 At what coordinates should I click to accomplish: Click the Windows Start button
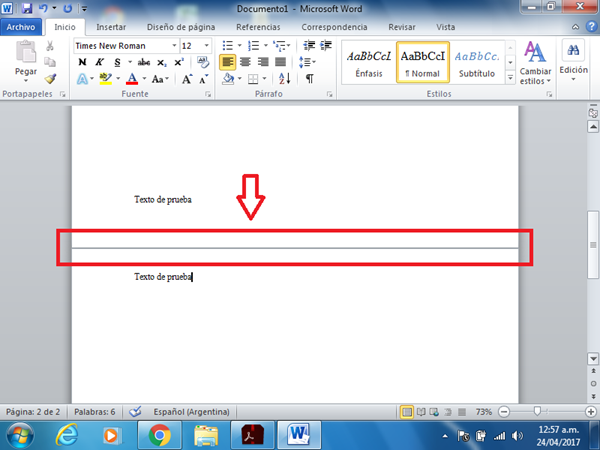(20, 435)
